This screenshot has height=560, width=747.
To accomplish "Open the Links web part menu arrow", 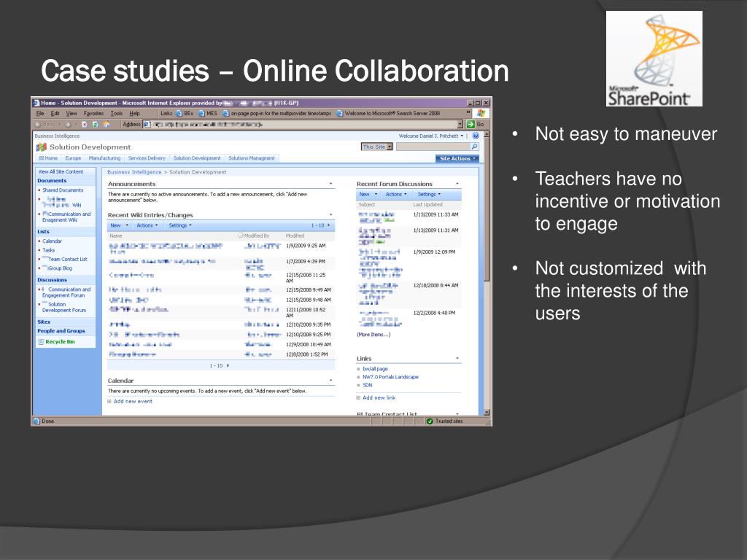I will 457,358.
